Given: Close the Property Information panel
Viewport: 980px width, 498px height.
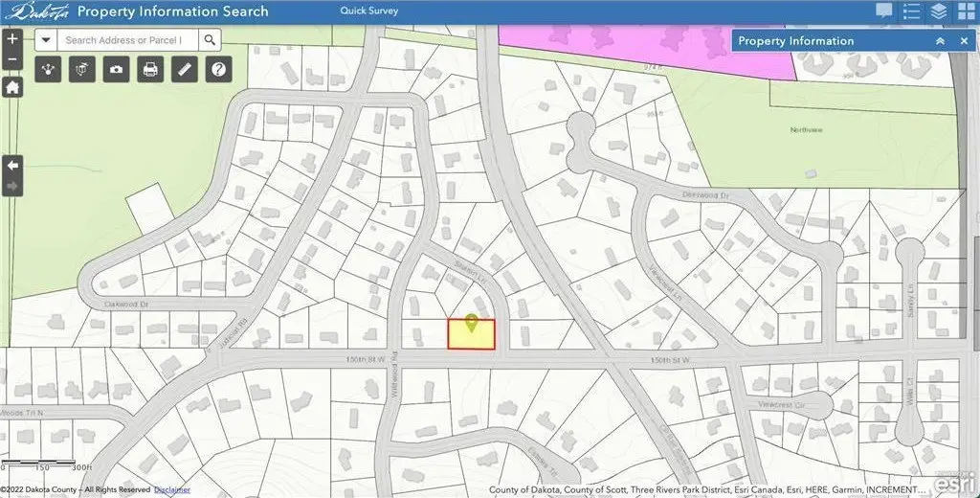Looking at the screenshot, I should (964, 41).
